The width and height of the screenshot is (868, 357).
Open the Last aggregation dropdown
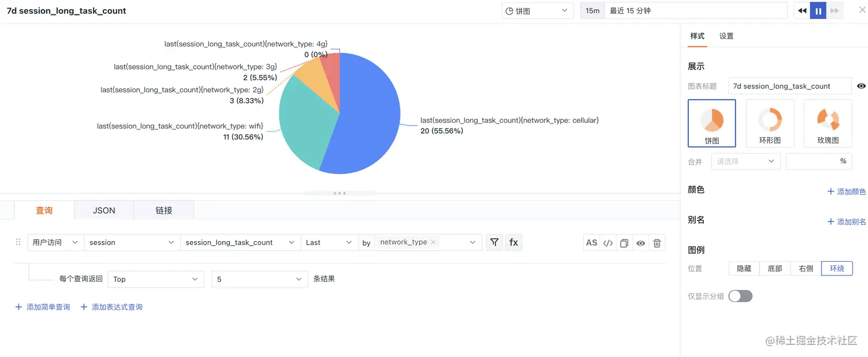329,243
